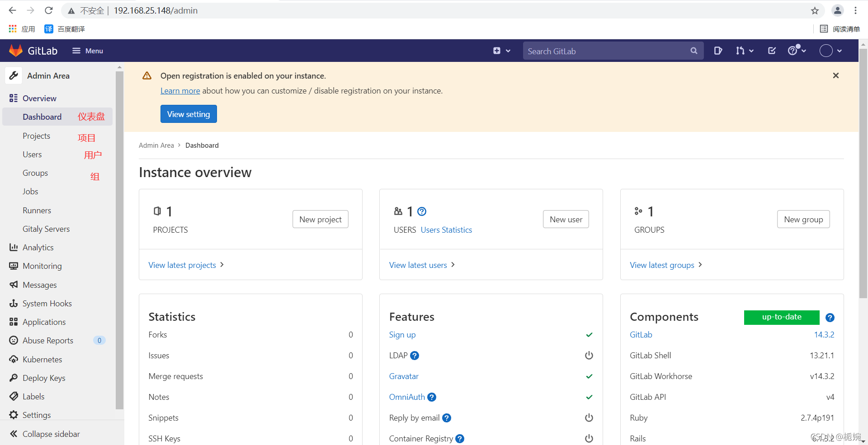Click the GitLab fox logo

pos(16,51)
